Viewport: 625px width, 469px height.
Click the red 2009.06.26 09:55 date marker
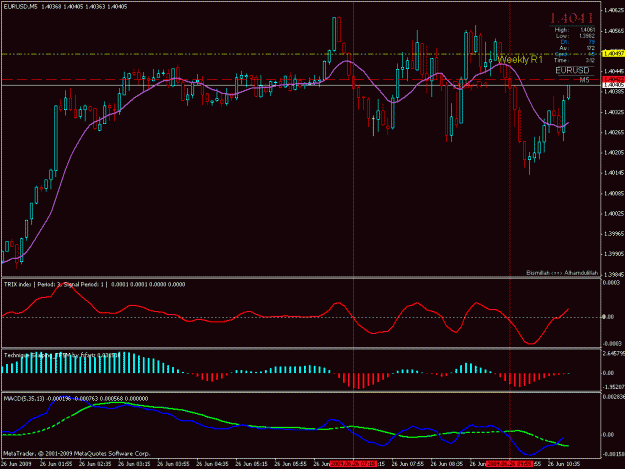click(509, 464)
